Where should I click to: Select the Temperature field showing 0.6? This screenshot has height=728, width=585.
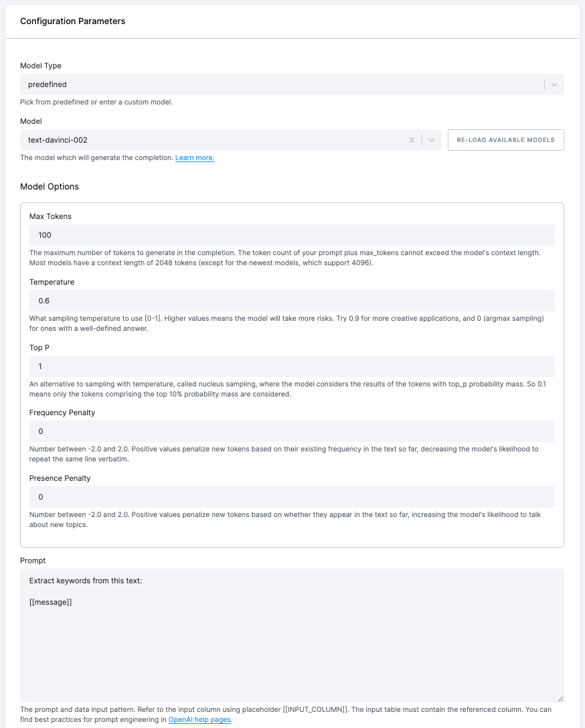292,301
